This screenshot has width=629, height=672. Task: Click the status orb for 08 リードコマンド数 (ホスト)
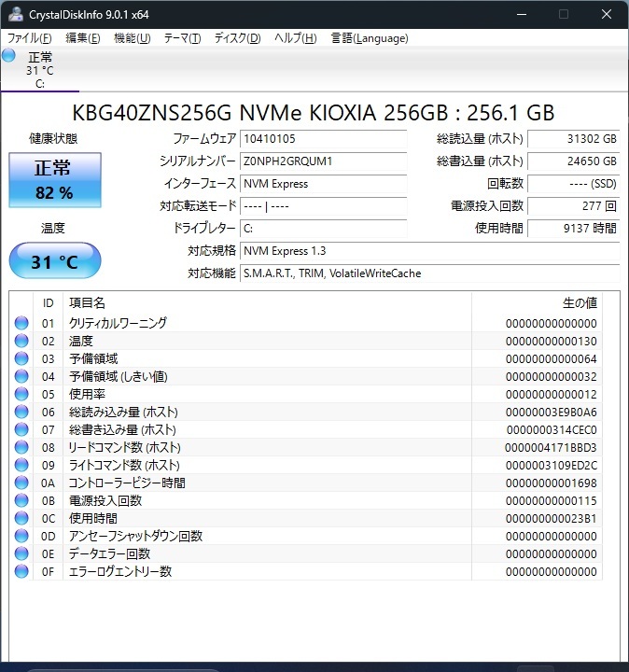(x=21, y=447)
